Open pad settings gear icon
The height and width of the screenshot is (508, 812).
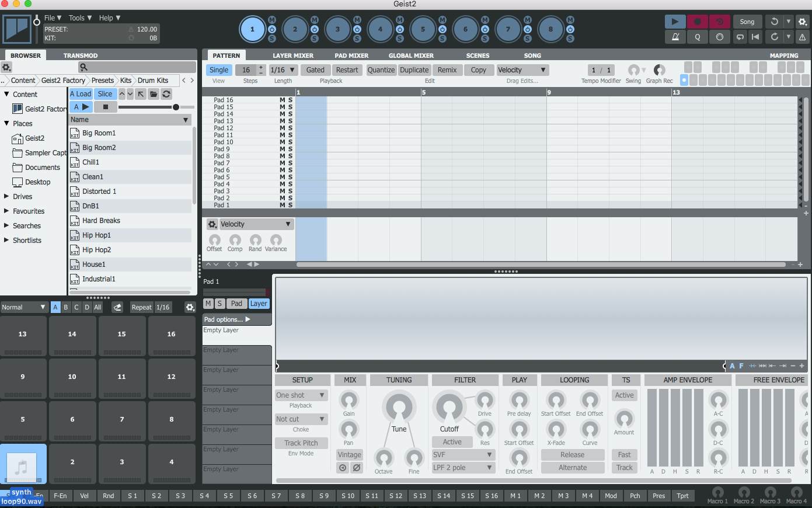point(190,307)
